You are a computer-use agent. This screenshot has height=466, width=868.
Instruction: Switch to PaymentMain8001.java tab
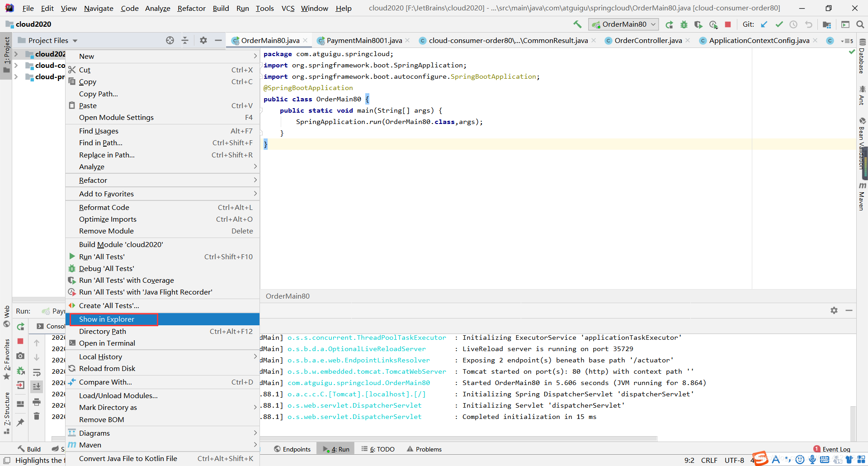(364, 40)
